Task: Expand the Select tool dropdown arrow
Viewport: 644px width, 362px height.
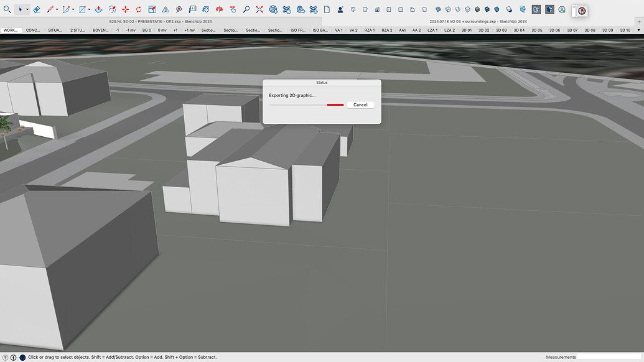Action: click(27, 9)
